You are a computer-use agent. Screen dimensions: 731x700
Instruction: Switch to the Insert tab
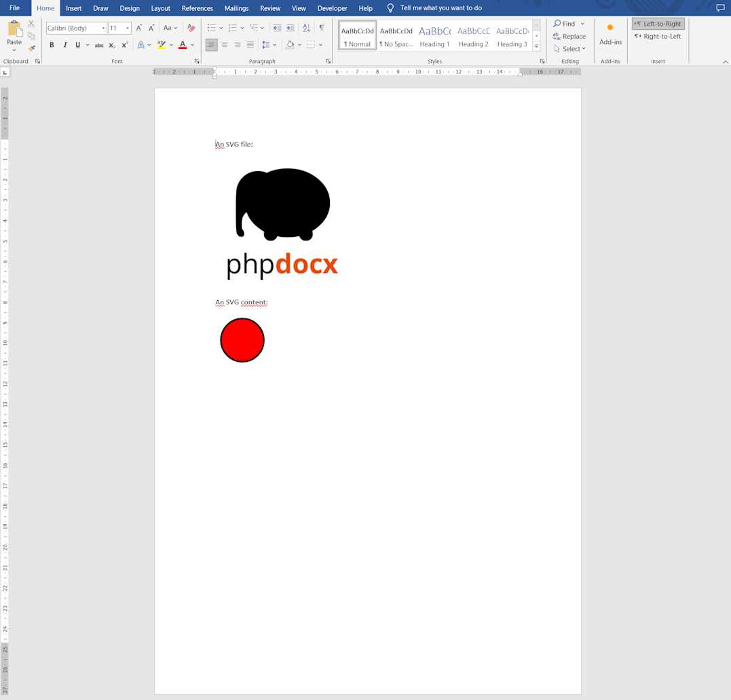tap(74, 8)
